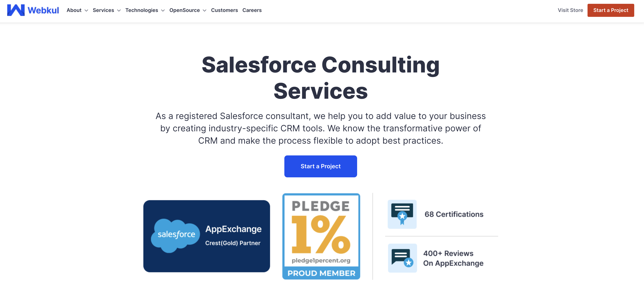
Task: Open the Careers menu item
Action: (x=252, y=10)
